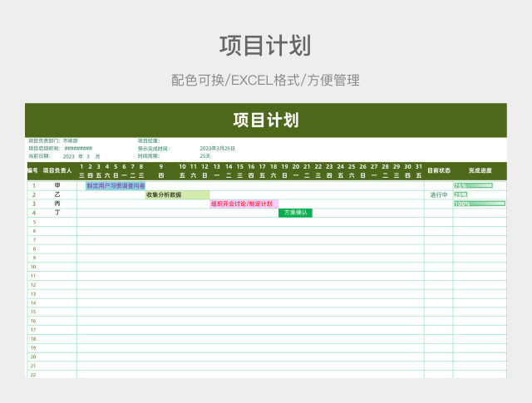Click the light green bar 收集分析数据

[x=177, y=194]
